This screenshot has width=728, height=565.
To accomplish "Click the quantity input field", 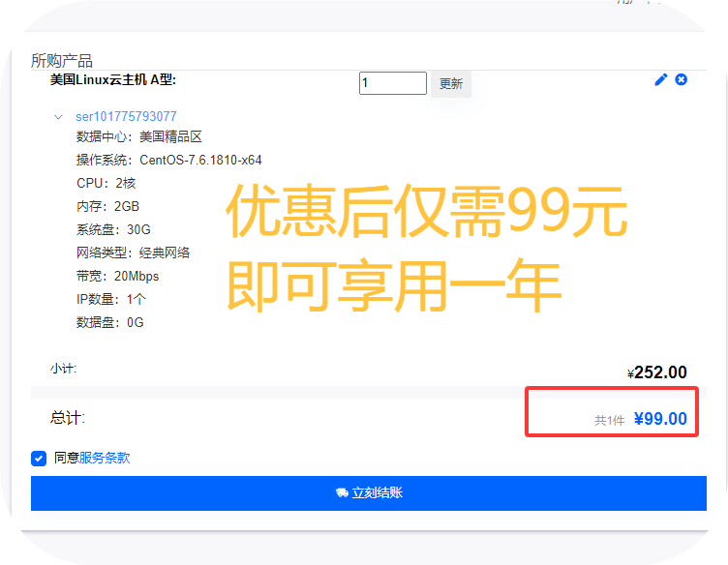I will click(x=392, y=83).
